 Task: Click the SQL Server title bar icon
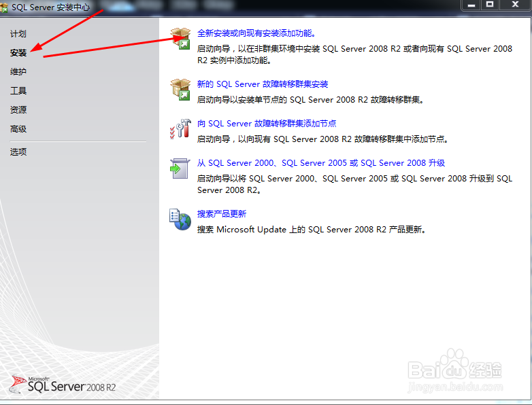[x=3, y=7]
